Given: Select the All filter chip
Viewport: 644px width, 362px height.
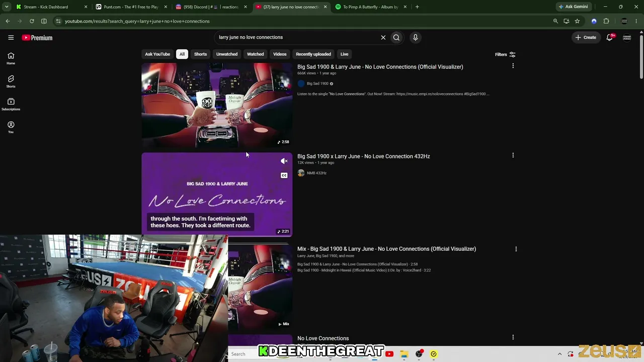Looking at the screenshot, I should (x=182, y=54).
